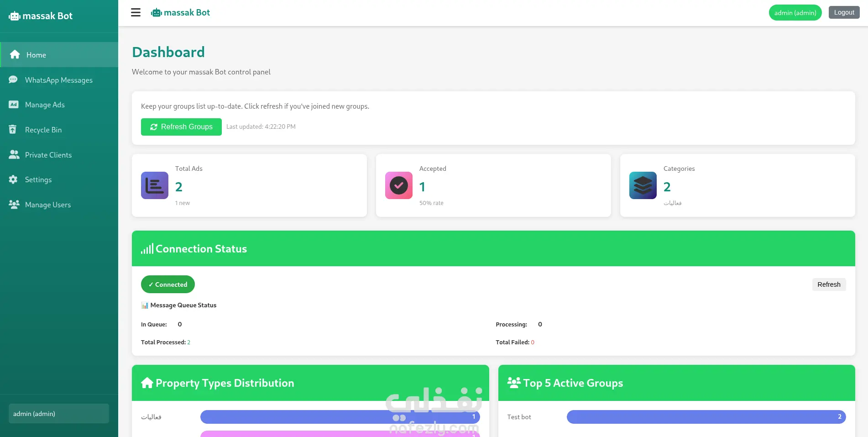868x437 pixels.
Task: Click the Logout button
Action: 844,12
